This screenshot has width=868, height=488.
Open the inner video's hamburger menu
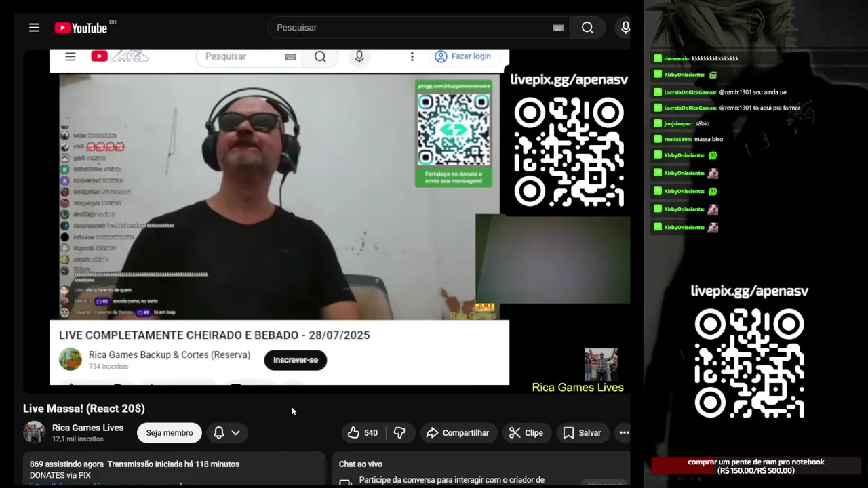pos(71,56)
